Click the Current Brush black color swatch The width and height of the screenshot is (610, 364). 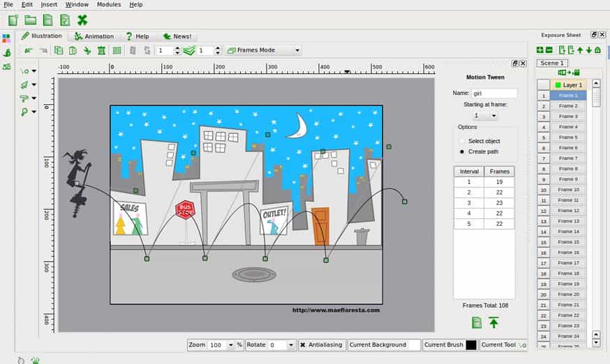[x=471, y=345]
